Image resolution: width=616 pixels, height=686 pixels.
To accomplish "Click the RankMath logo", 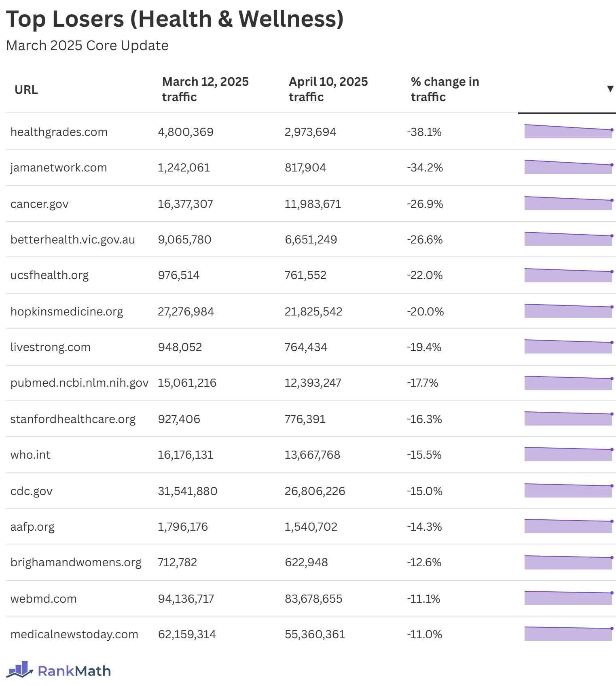I will [59, 670].
